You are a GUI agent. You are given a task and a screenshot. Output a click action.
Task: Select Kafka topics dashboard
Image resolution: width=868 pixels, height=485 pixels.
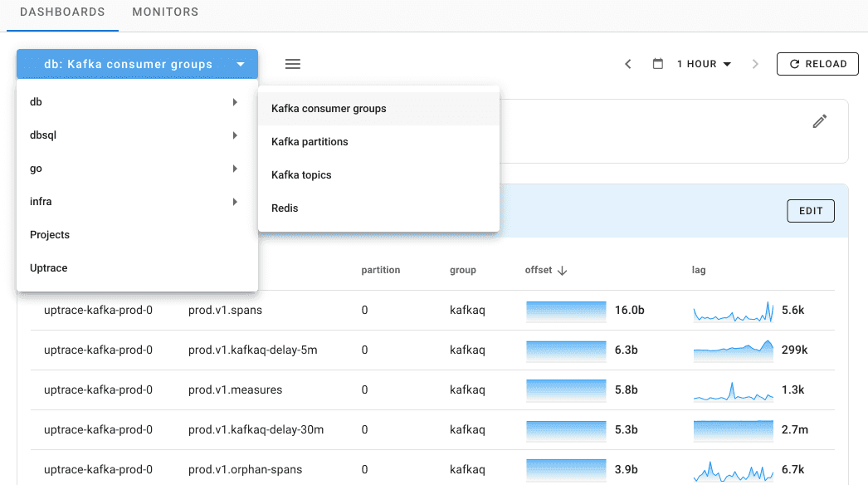[x=301, y=175]
